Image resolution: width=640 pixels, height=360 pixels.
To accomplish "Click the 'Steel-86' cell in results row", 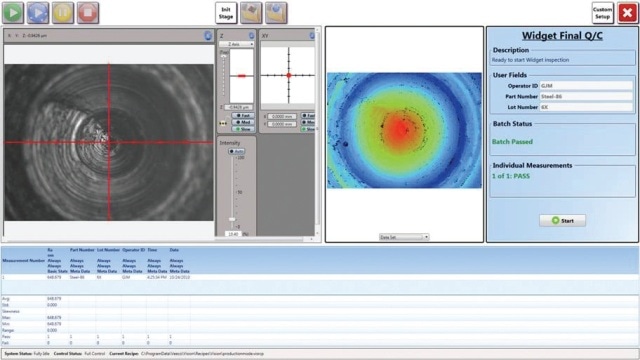I will [76, 277].
